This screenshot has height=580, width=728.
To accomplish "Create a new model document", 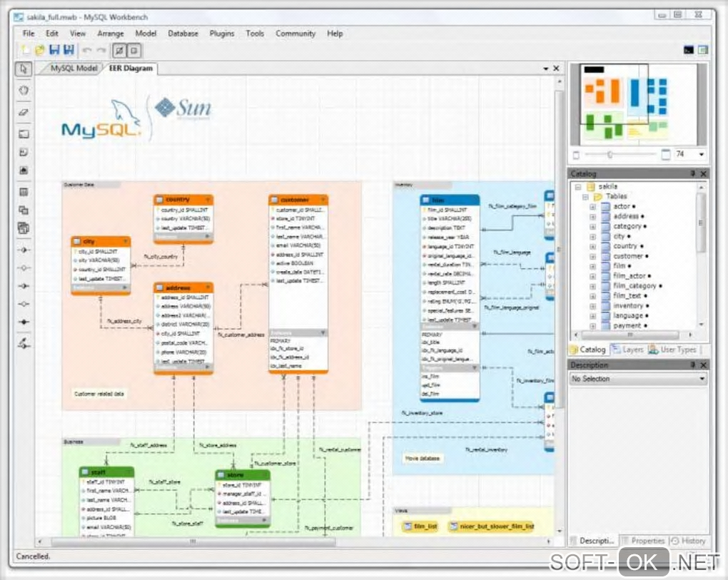I will click(25, 50).
